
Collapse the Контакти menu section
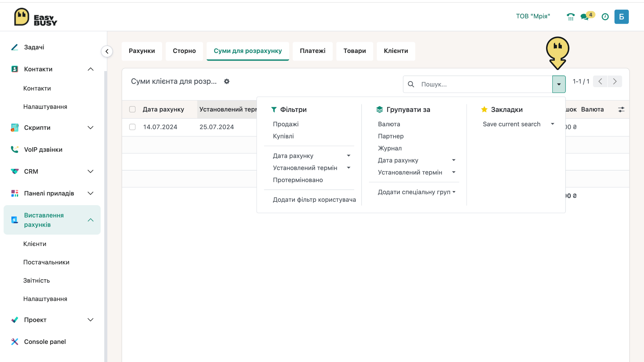pyautogui.click(x=91, y=69)
